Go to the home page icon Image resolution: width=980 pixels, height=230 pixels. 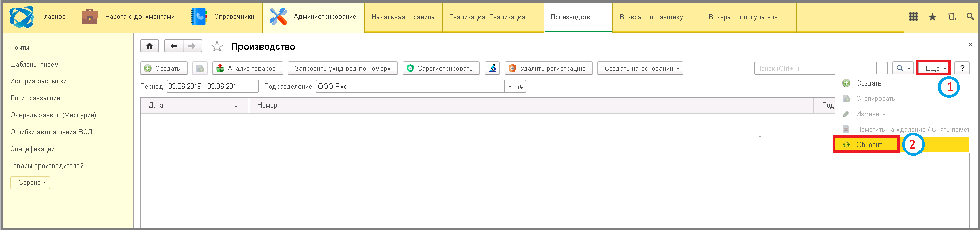pos(149,46)
